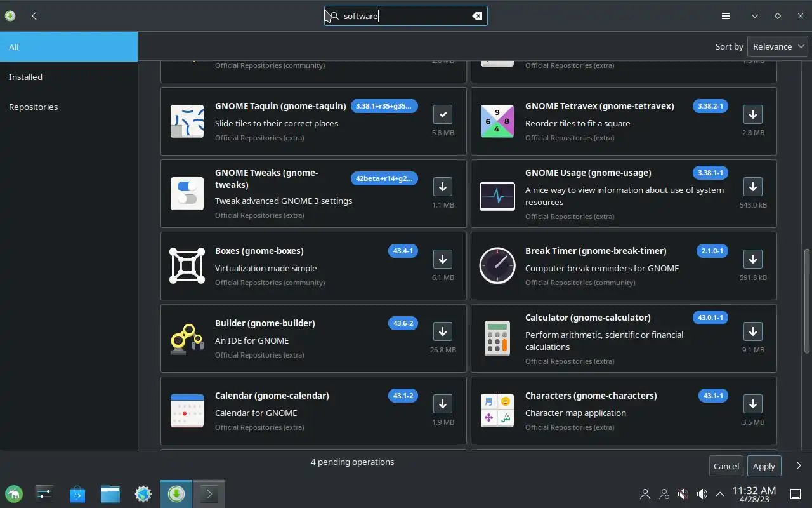Mark Characters for install
812x508 pixels.
(753, 404)
